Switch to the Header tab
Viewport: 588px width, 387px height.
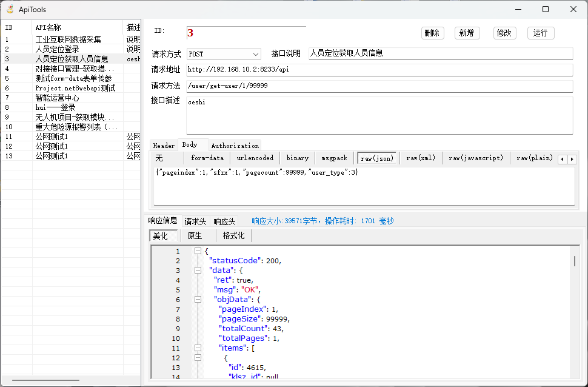[x=164, y=146]
